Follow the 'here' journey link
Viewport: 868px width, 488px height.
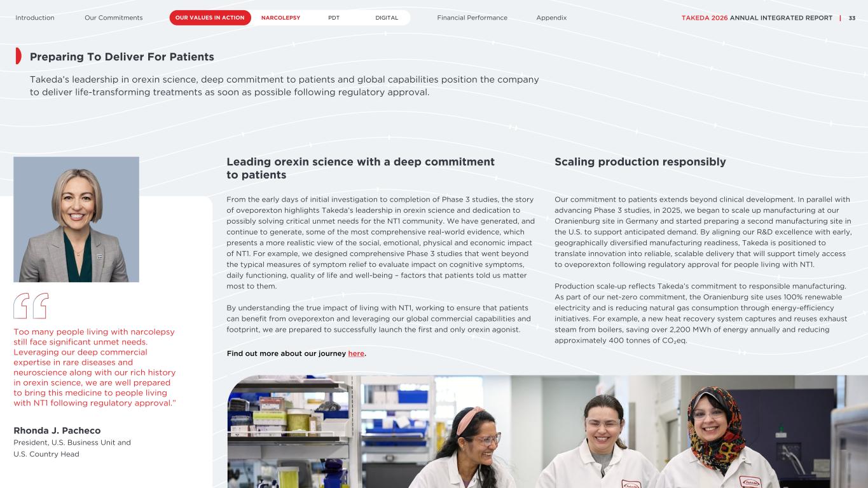pos(356,353)
